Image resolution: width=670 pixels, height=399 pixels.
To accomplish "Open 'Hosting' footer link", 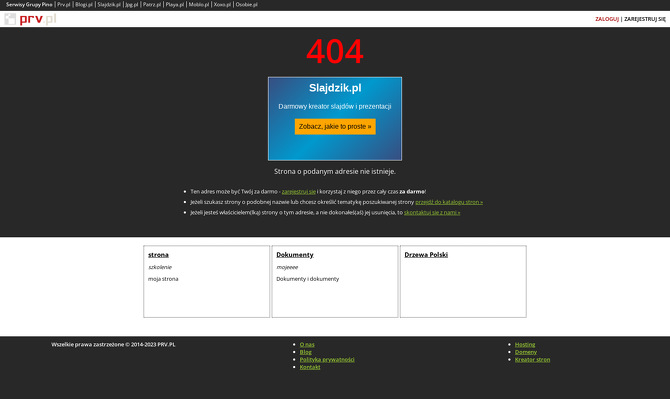I will click(x=525, y=344).
